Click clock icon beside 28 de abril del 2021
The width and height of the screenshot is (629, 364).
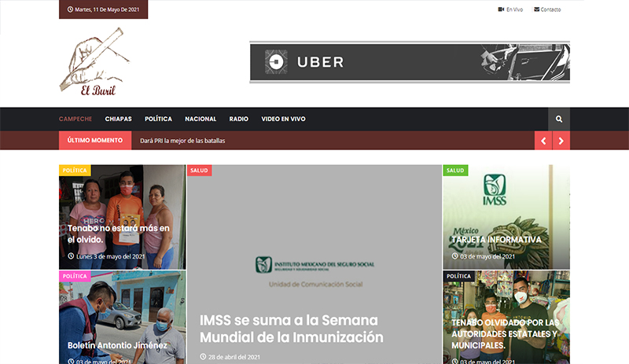coord(203,356)
